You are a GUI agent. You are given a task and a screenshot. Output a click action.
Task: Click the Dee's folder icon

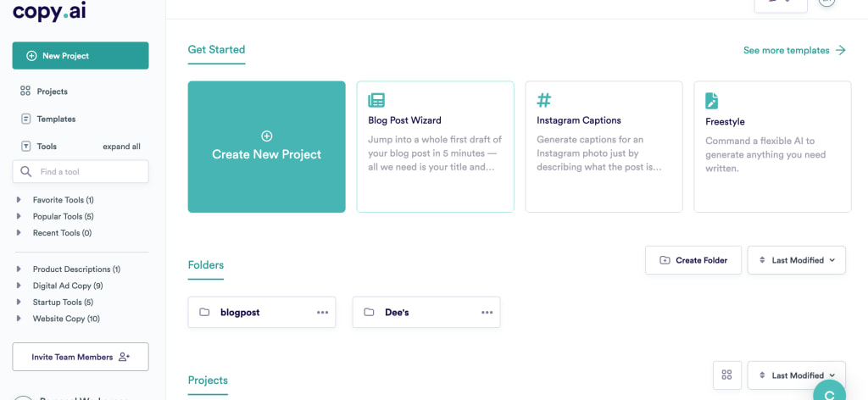369,312
